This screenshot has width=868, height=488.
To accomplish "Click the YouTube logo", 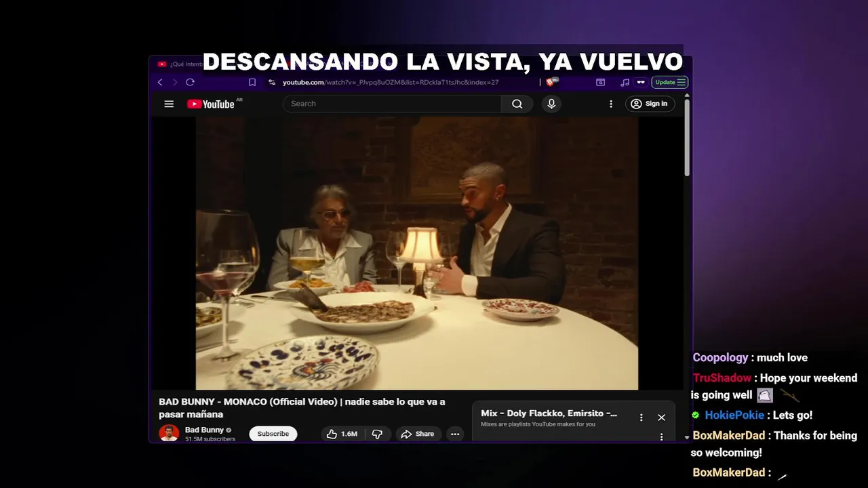I will pyautogui.click(x=211, y=104).
